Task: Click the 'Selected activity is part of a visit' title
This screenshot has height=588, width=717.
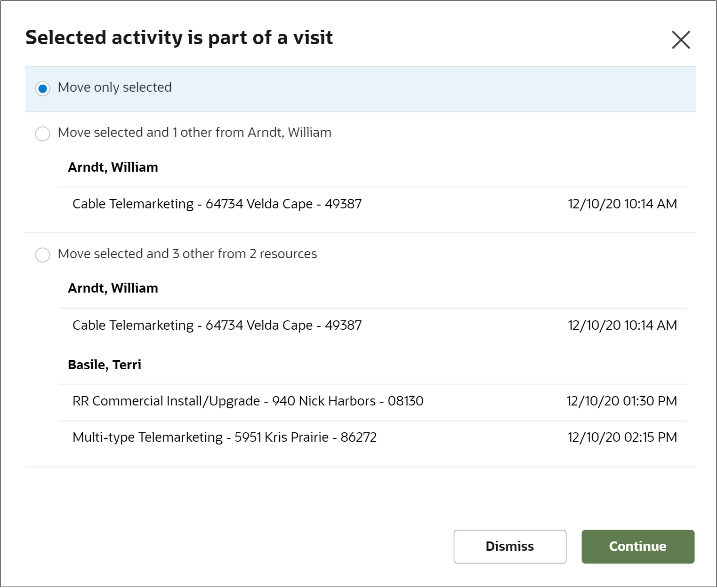Action: coord(179,38)
